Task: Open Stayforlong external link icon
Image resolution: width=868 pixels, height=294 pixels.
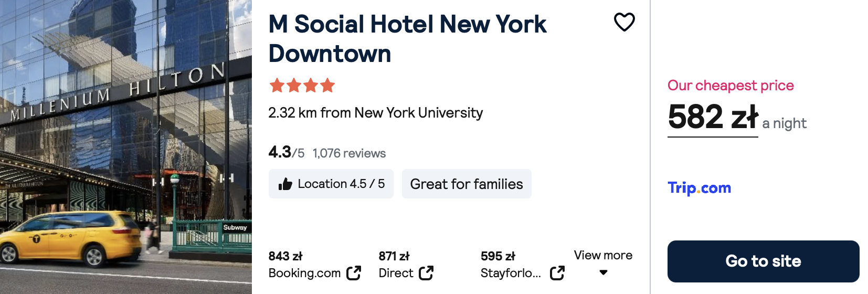Action: click(557, 273)
